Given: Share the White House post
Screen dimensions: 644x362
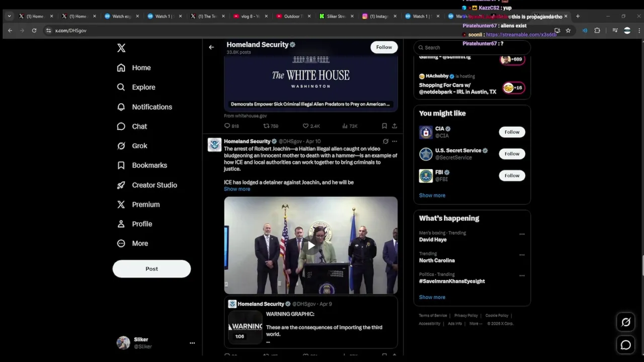Looking at the screenshot, I should 394,126.
